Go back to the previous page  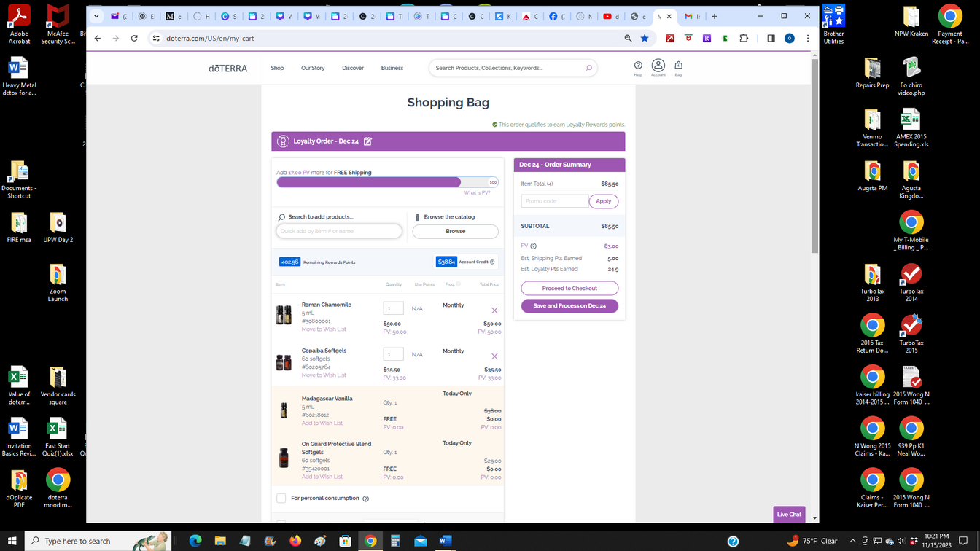(x=98, y=38)
